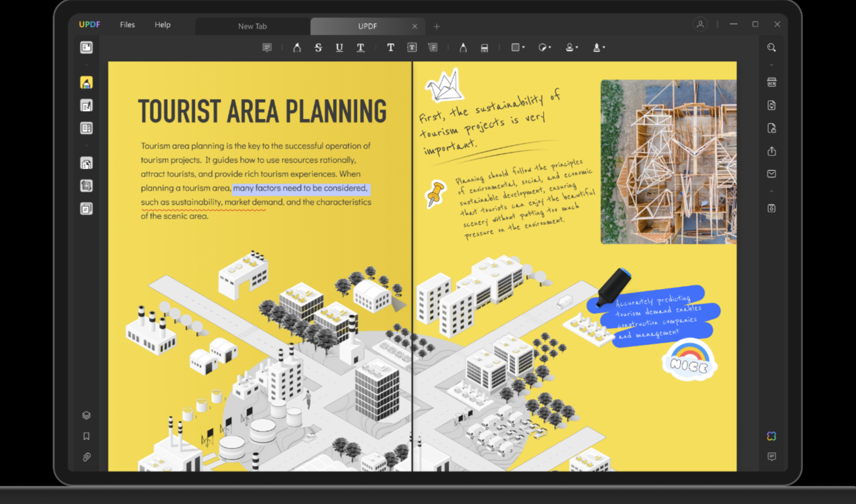This screenshot has height=504, width=856.
Task: Select the Wavy underline tool
Action: coord(361,48)
